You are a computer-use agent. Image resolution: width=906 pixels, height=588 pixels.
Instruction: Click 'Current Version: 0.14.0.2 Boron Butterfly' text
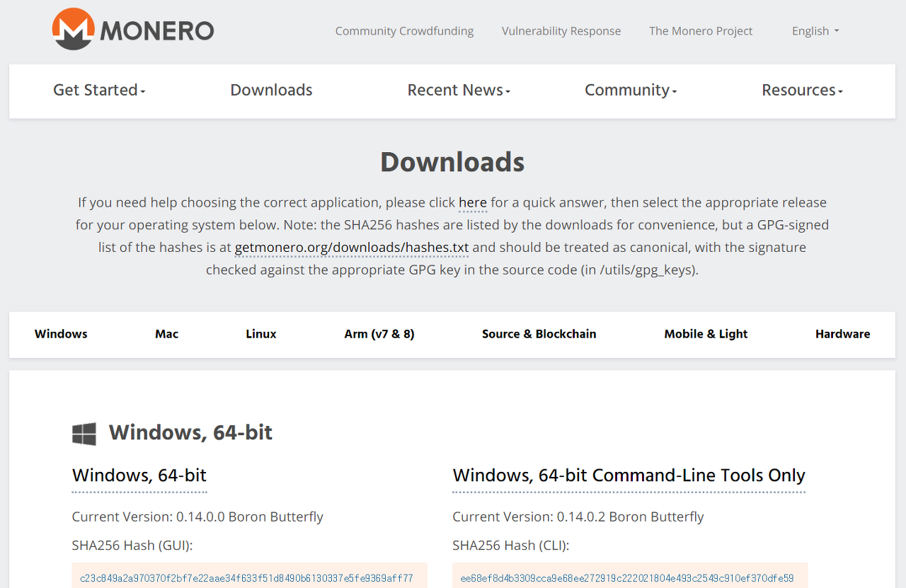point(578,517)
